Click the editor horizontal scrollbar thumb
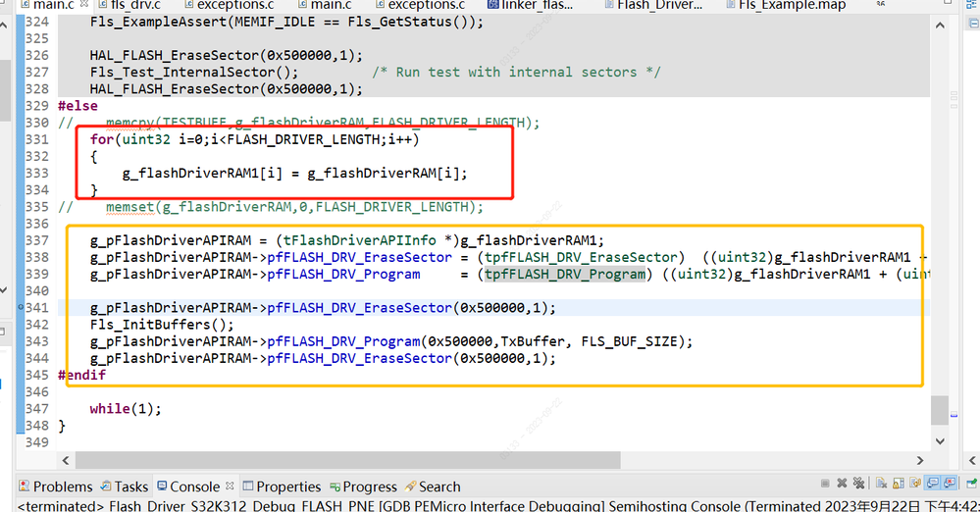 point(348,461)
